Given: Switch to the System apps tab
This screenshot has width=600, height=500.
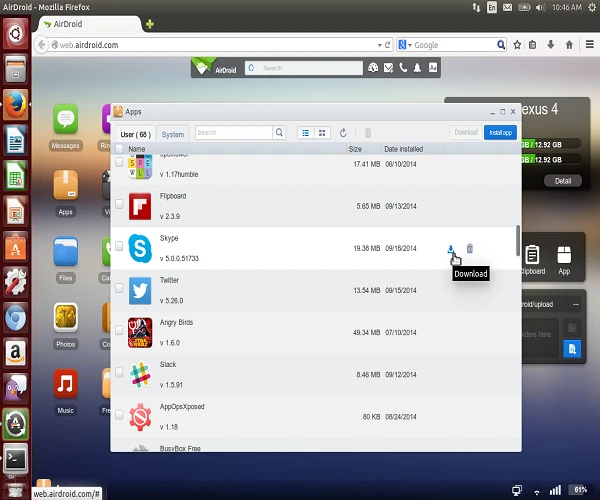Looking at the screenshot, I should [x=173, y=133].
